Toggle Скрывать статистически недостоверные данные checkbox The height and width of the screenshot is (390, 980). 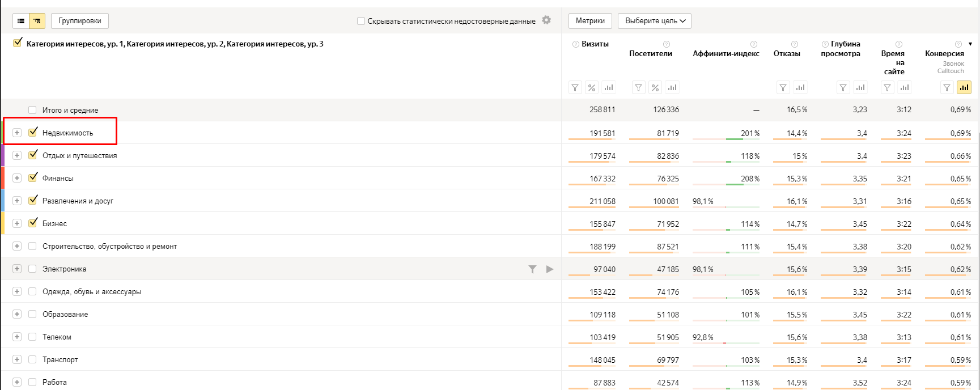pyautogui.click(x=361, y=21)
